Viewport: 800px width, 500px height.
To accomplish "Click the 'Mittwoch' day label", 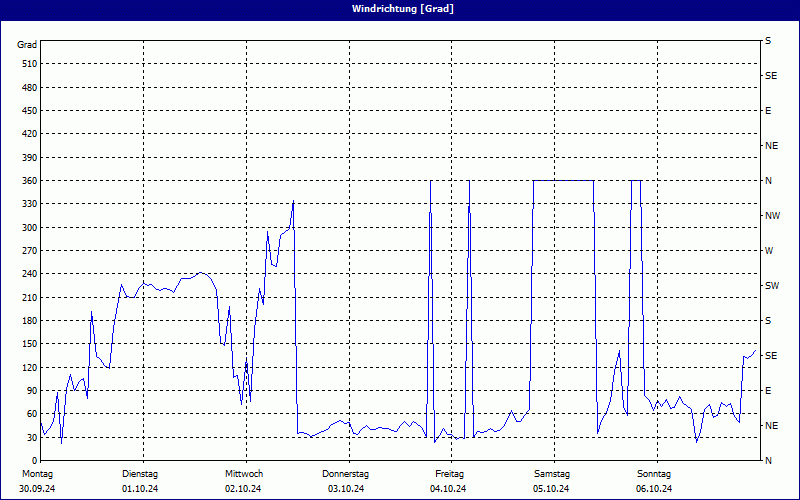I will pyautogui.click(x=244, y=474).
